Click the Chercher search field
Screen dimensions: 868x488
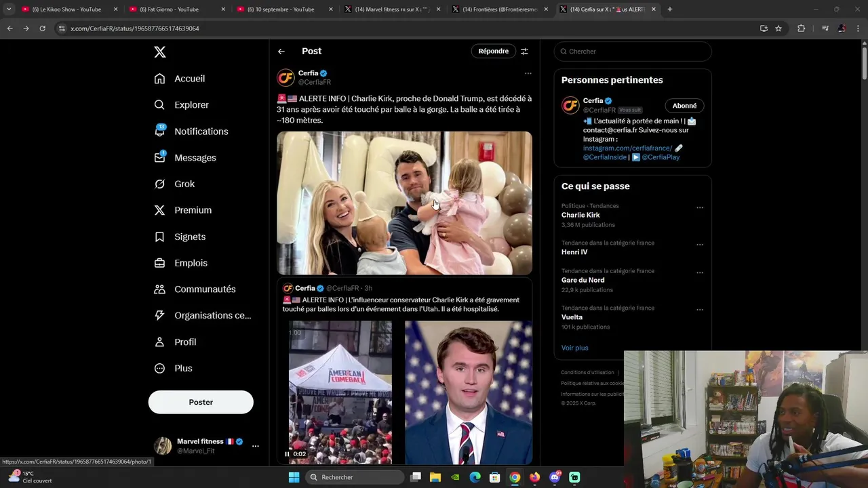pyautogui.click(x=633, y=52)
